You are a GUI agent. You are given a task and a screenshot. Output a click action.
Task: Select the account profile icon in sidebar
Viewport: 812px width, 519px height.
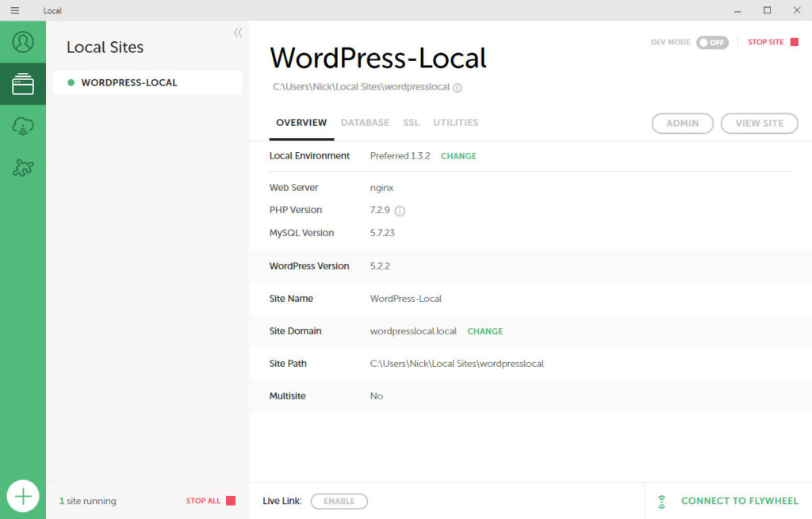click(22, 42)
